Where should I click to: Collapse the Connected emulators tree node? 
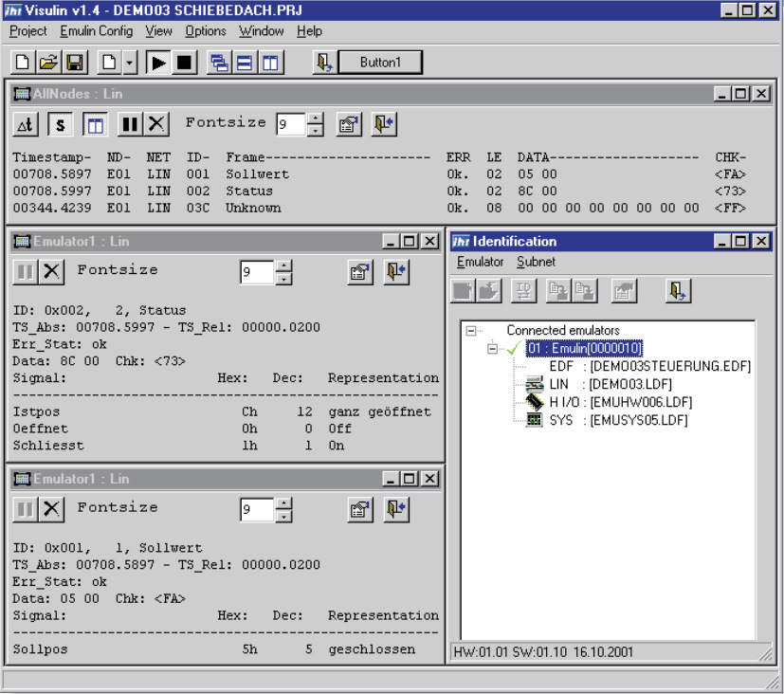[x=470, y=331]
